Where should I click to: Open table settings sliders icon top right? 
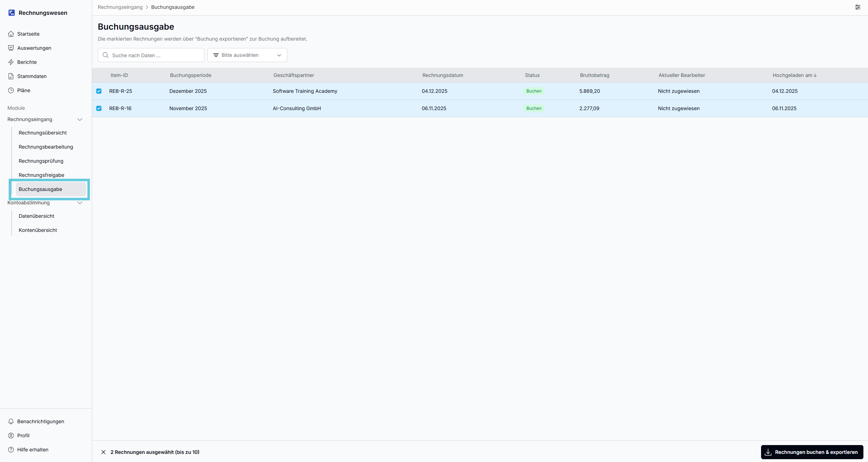858,7
